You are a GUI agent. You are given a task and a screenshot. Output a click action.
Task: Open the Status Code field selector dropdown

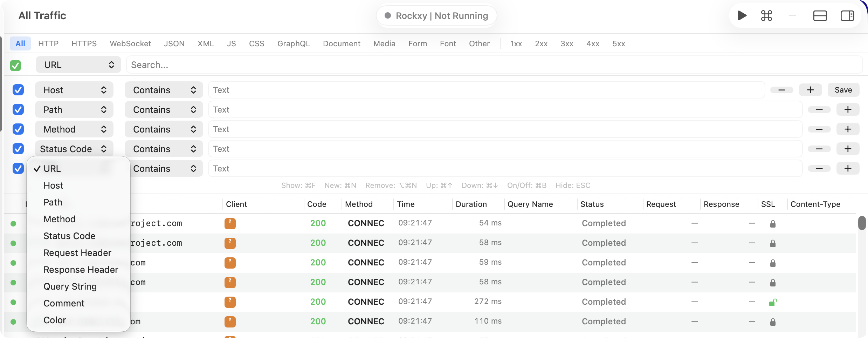74,149
